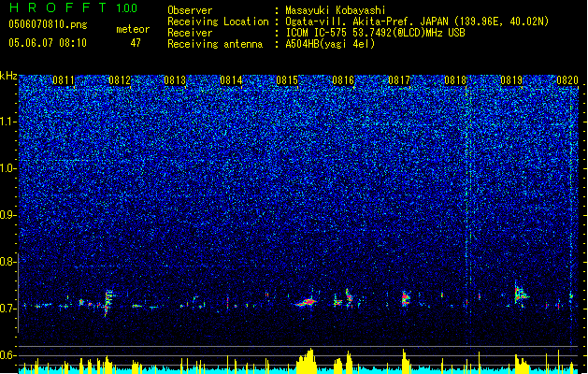
Task: Select the name Masayuki Kobayashi
Action: [x=336, y=10]
